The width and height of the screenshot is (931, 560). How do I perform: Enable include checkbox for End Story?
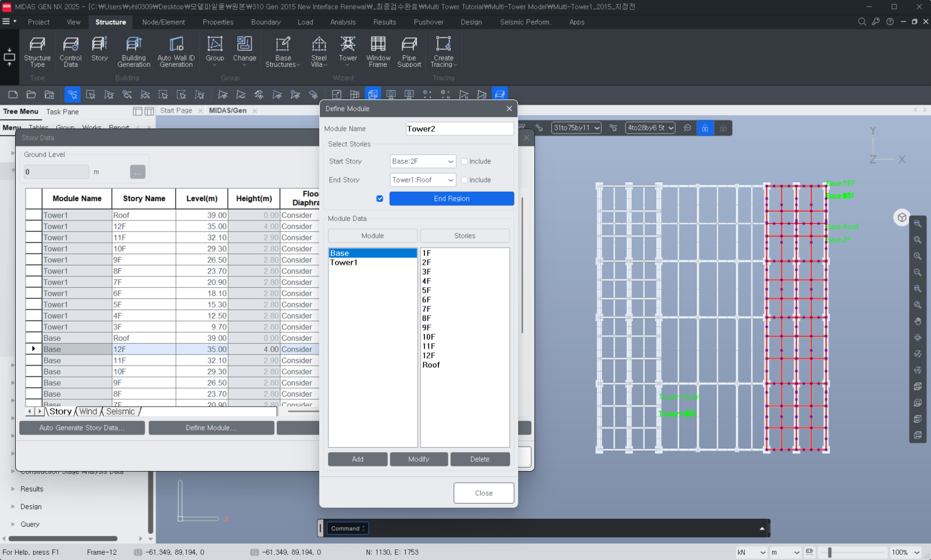click(465, 180)
